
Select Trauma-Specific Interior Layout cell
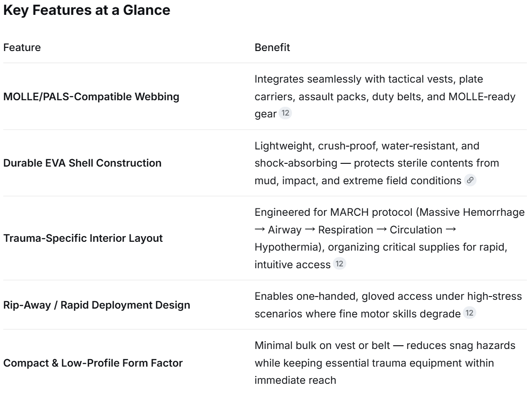pos(83,239)
